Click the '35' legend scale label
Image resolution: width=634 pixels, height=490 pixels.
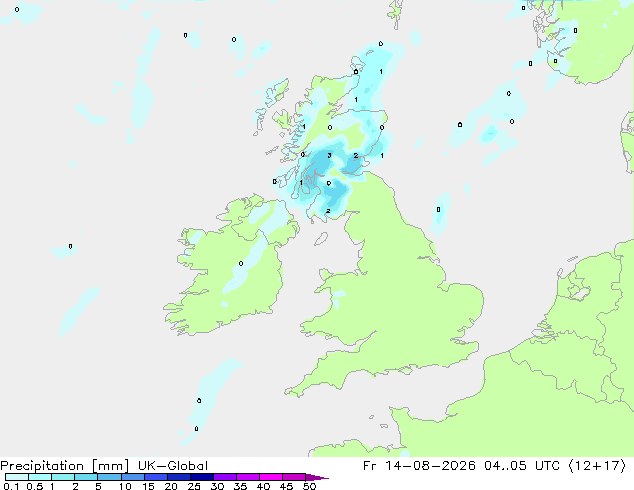coord(240,486)
